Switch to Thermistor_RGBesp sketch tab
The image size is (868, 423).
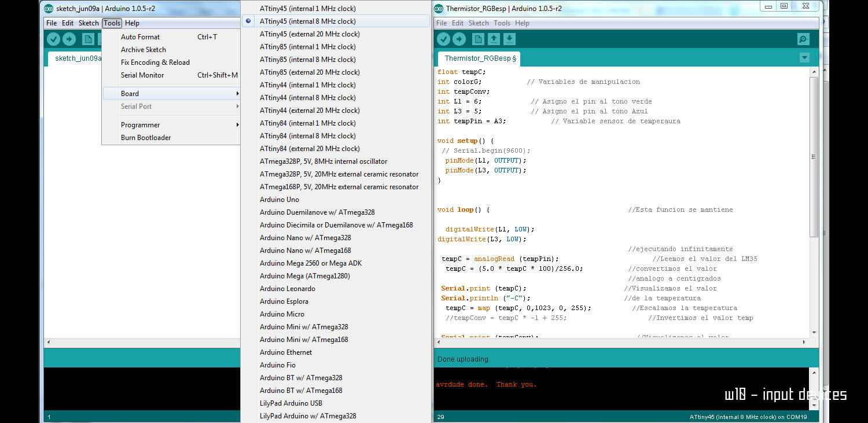(x=480, y=58)
